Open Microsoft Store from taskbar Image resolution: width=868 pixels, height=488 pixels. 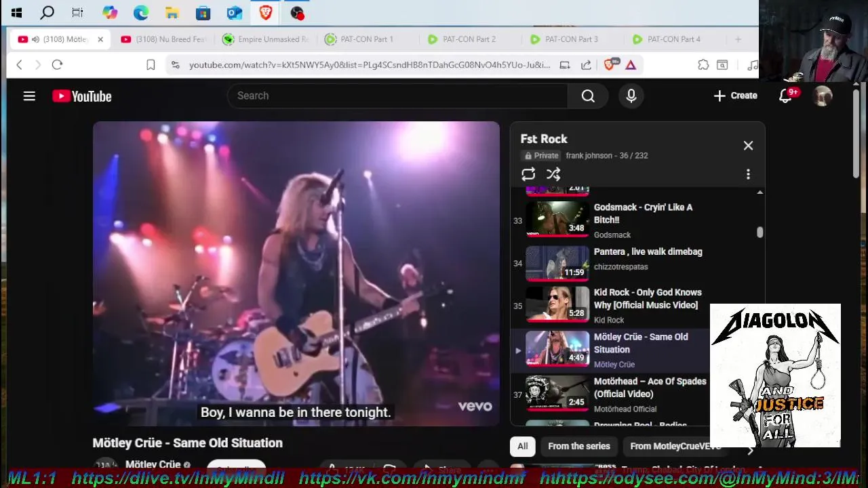click(x=203, y=12)
